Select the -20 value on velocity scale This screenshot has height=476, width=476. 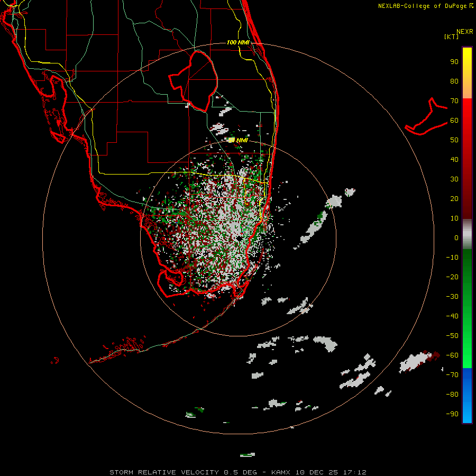(452, 277)
